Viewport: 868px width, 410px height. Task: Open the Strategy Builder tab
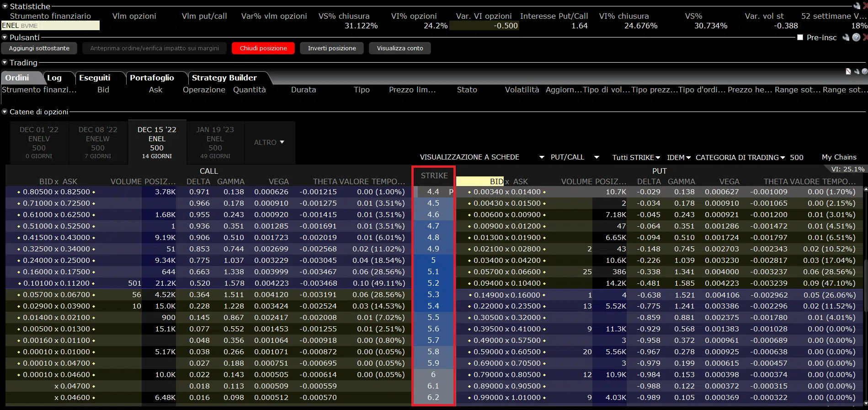click(224, 78)
